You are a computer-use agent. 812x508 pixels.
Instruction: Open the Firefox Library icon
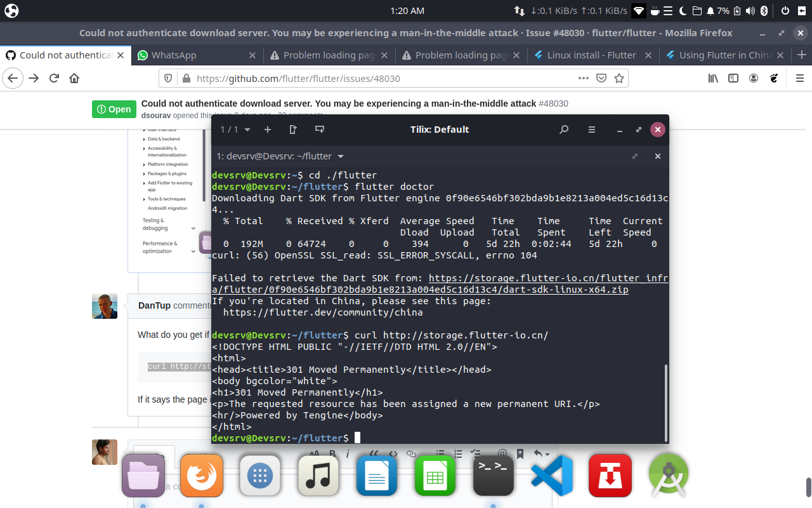pyautogui.click(x=713, y=78)
